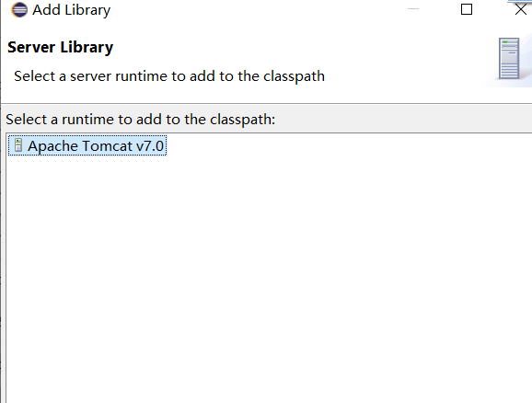
Task: Click gray strip beside the list label
Action: click(404, 120)
